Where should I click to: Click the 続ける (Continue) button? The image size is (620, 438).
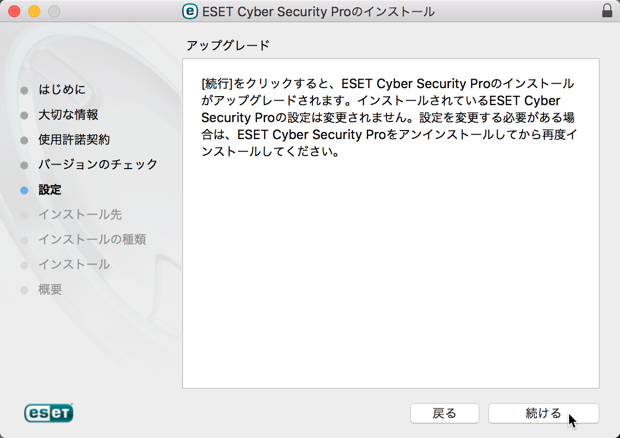[543, 413]
